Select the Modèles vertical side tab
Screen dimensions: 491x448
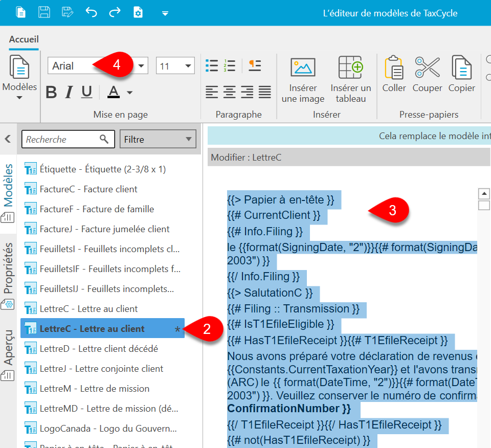[x=8, y=193]
